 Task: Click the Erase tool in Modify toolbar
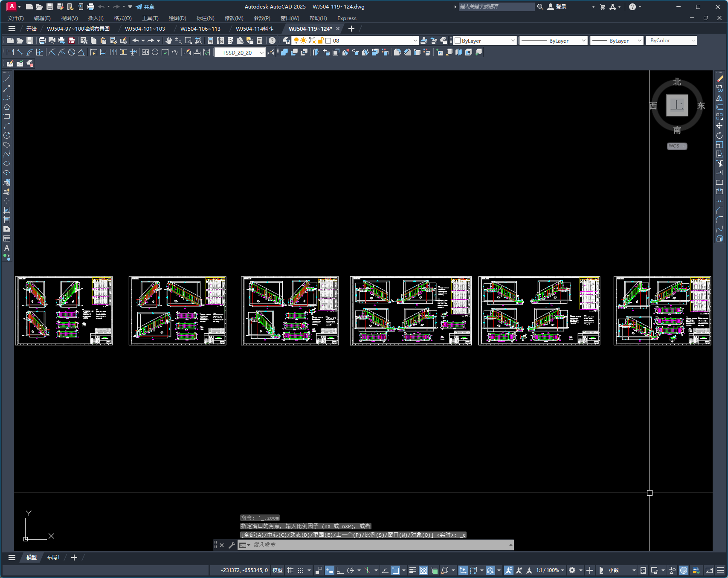719,79
